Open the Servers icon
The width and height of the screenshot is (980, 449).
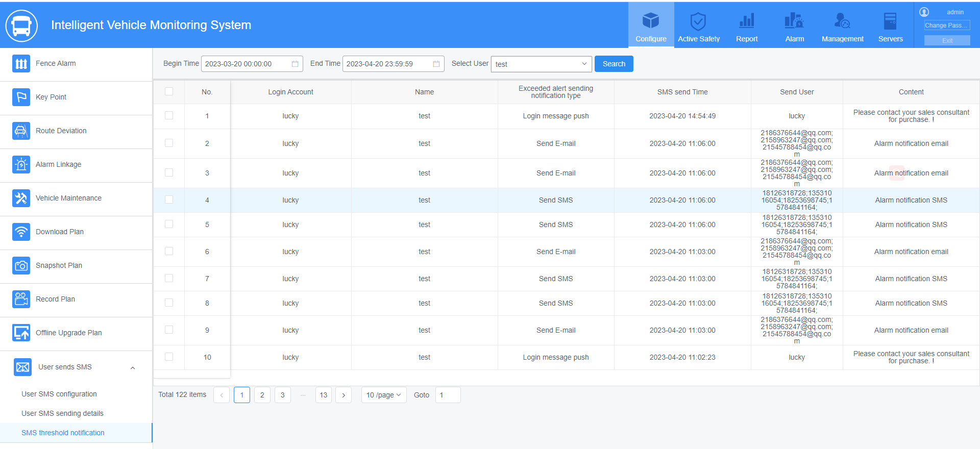coord(890,21)
